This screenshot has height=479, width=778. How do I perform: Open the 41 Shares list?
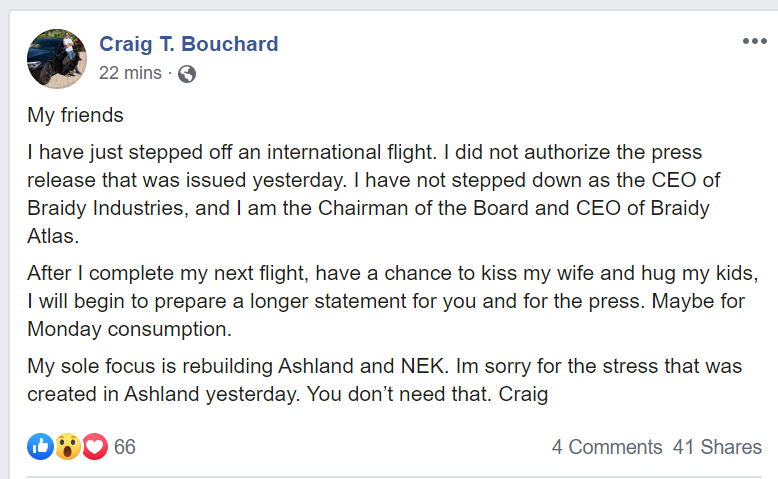pos(717,447)
